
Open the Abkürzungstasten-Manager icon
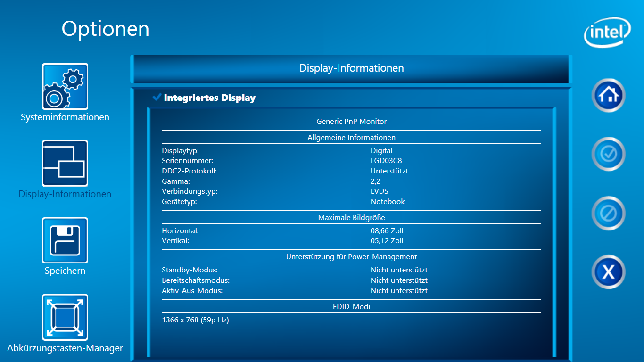click(65, 317)
